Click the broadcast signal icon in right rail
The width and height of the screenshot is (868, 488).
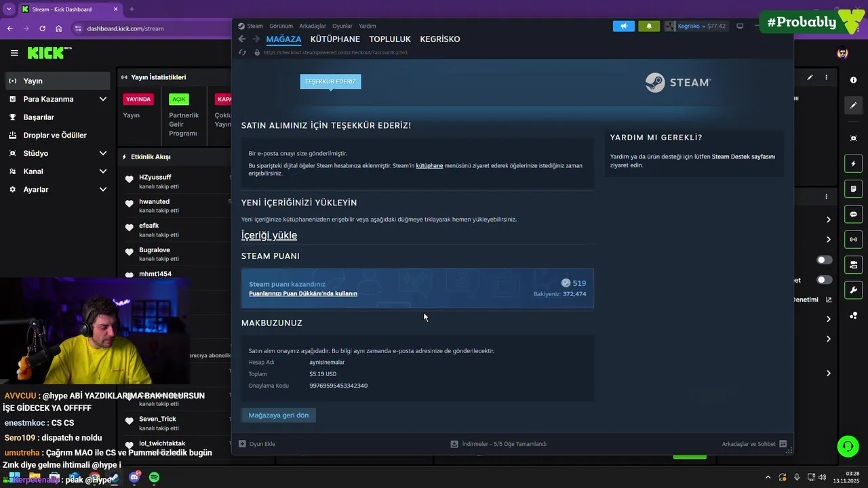pyautogui.click(x=853, y=239)
